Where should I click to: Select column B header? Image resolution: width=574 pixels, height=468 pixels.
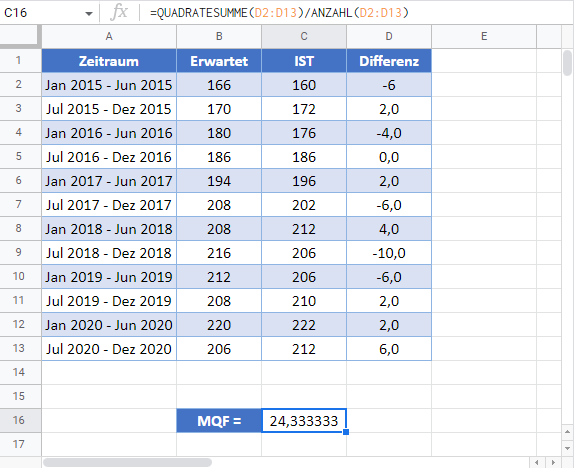219,37
